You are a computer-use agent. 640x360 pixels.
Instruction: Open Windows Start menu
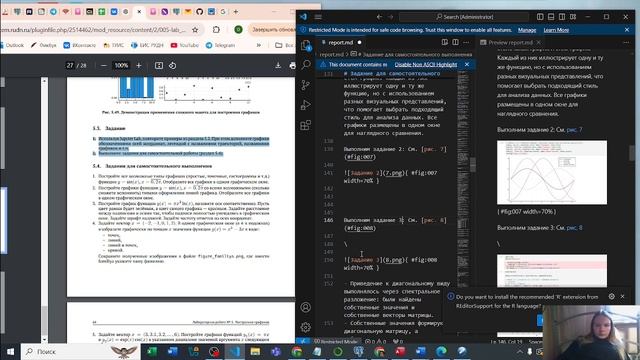[x=10, y=351]
